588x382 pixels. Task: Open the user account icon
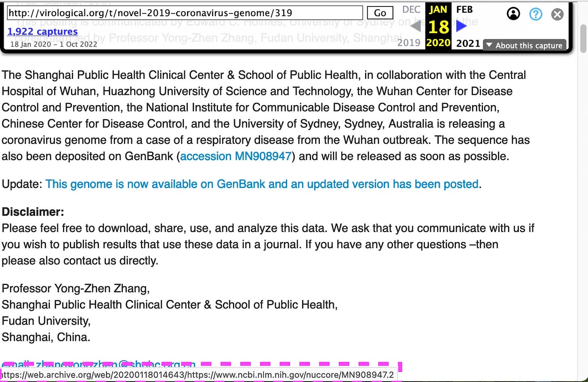tap(513, 15)
